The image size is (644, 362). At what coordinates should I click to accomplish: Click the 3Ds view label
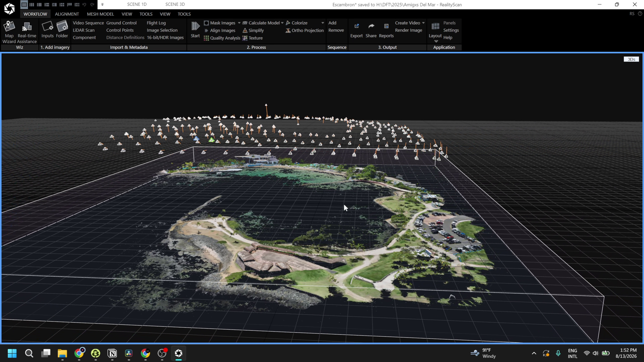(631, 59)
